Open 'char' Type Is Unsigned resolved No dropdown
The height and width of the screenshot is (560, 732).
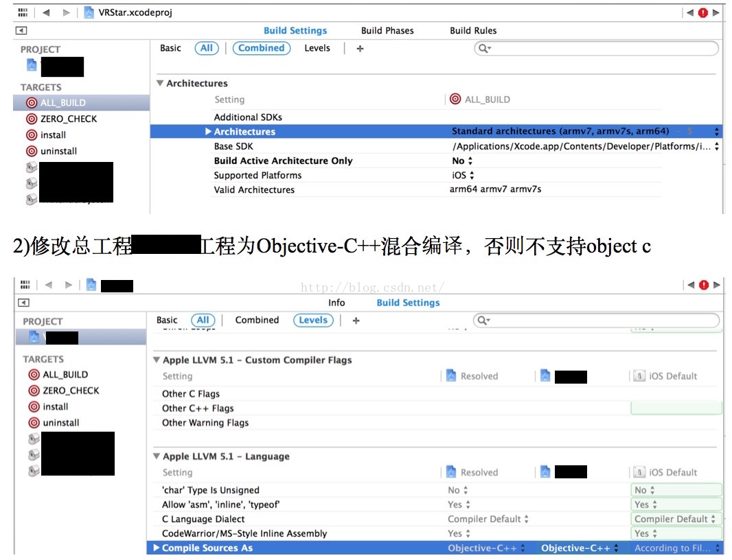tap(457, 490)
